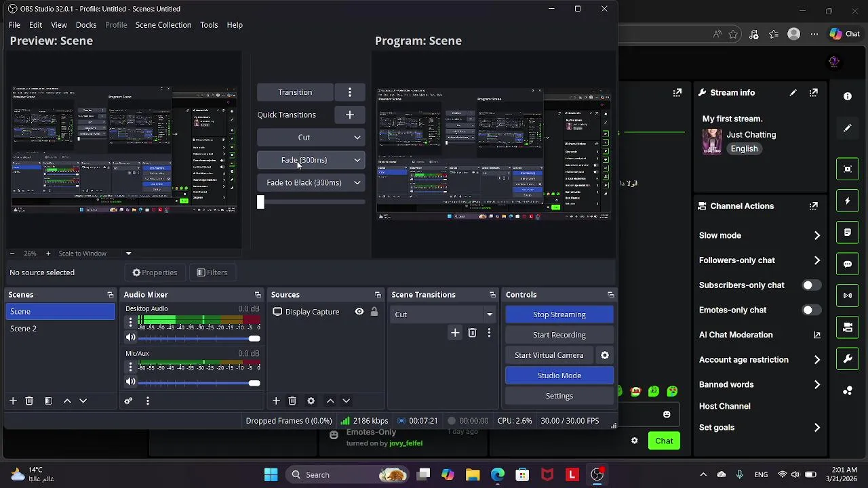Image resolution: width=868 pixels, height=488 pixels.
Task: Toggle lock on Display Capture source
Action: tap(374, 312)
